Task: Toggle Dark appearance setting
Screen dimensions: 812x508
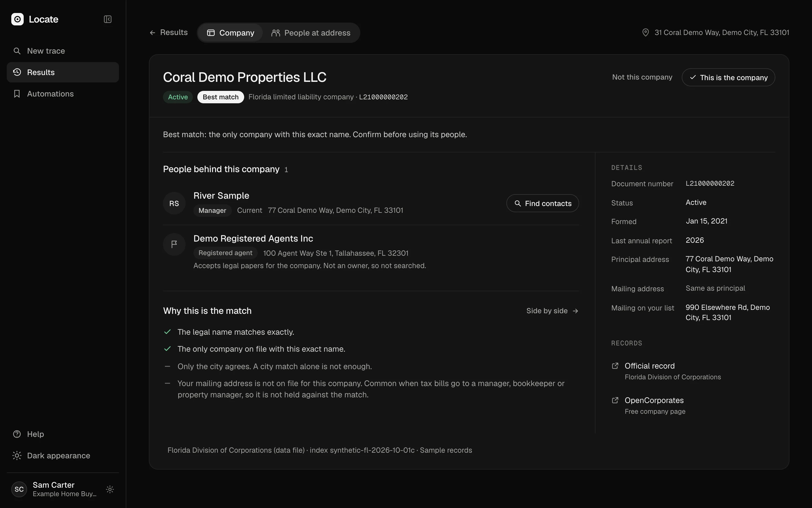Action: click(63, 456)
